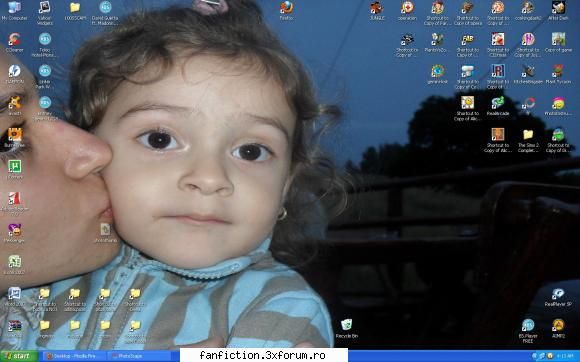Open the Linkin Park media file icon

(x=45, y=77)
